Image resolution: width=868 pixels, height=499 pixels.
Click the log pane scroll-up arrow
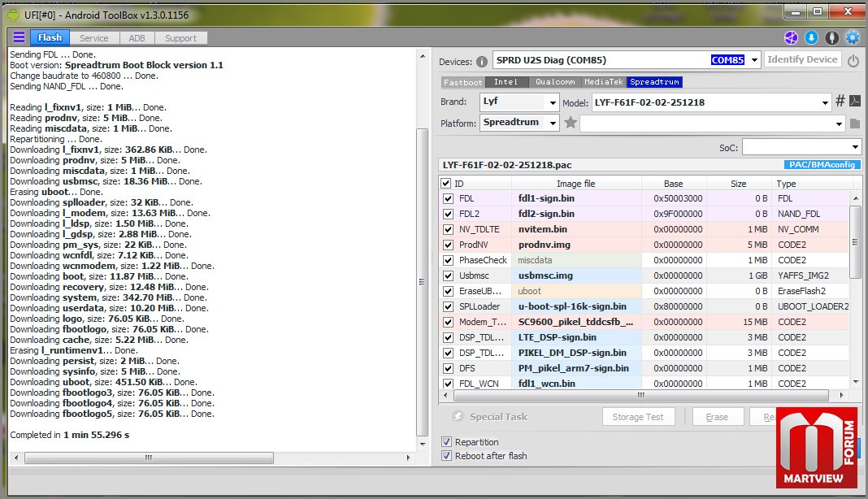coord(423,56)
